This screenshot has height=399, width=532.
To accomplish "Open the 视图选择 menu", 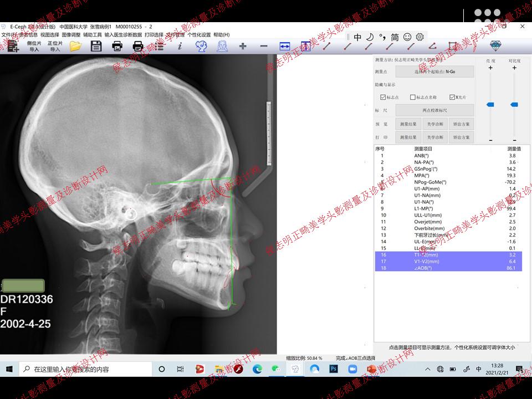I will [49, 34].
